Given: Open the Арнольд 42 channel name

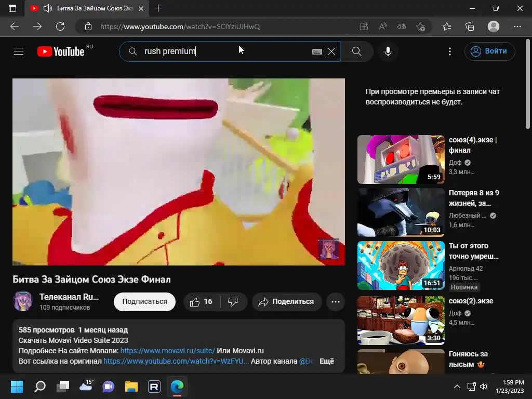Looking at the screenshot, I should (465, 269).
